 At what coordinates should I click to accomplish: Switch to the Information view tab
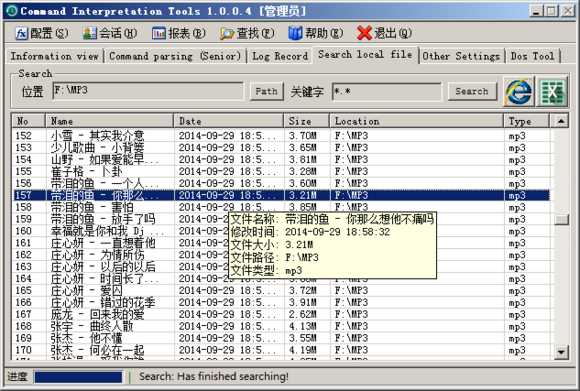[x=55, y=56]
